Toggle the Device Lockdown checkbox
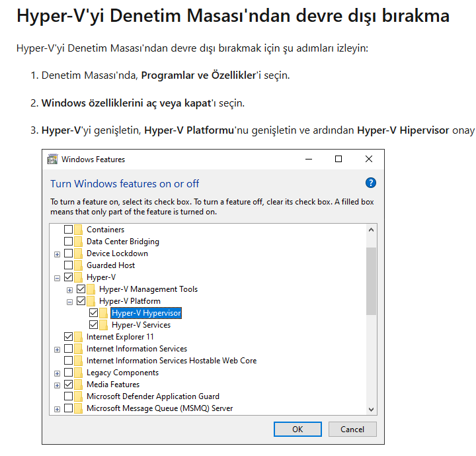476x456 pixels. 68,253
